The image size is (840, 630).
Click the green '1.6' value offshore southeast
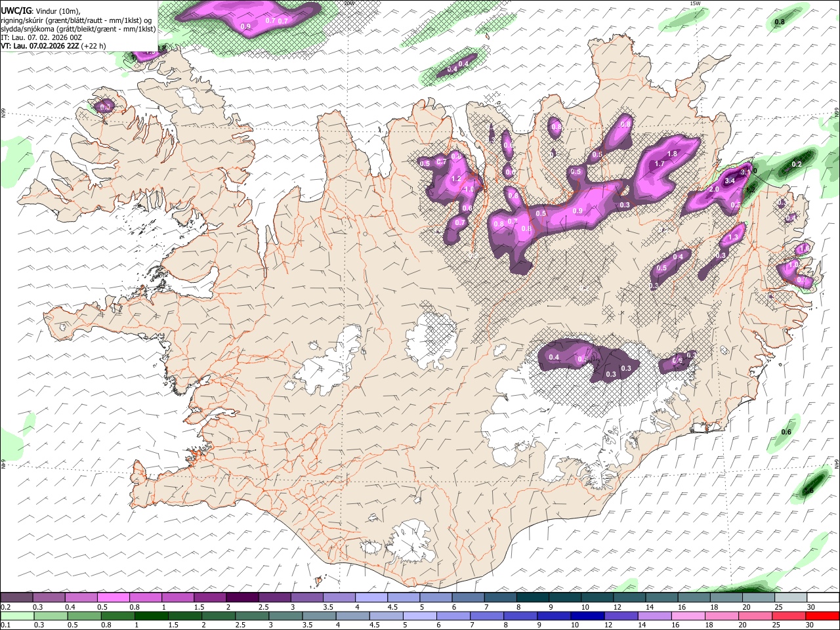pyautogui.click(x=808, y=491)
